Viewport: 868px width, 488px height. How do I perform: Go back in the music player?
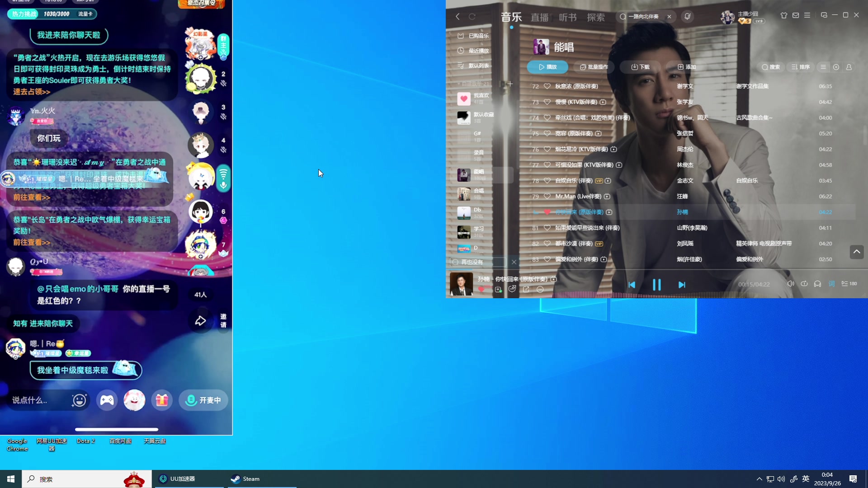pyautogui.click(x=458, y=17)
